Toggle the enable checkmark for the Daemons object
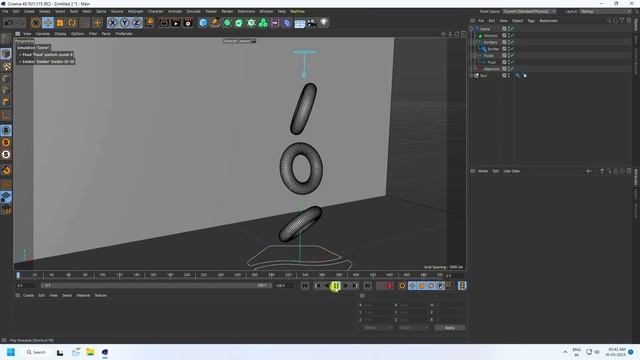The height and width of the screenshot is (360, 640). tap(512, 69)
